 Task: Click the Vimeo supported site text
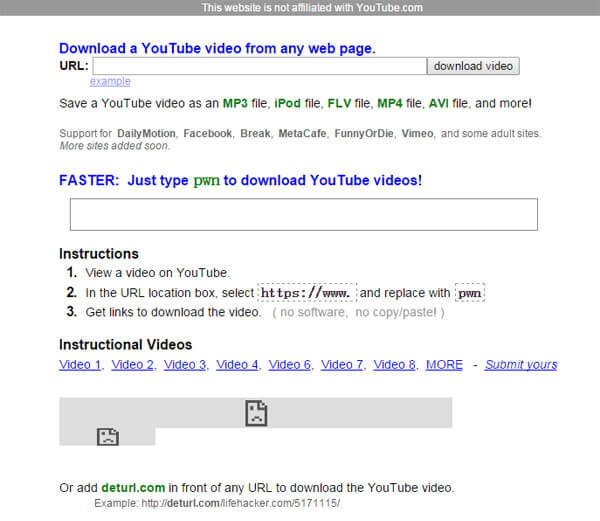417,134
